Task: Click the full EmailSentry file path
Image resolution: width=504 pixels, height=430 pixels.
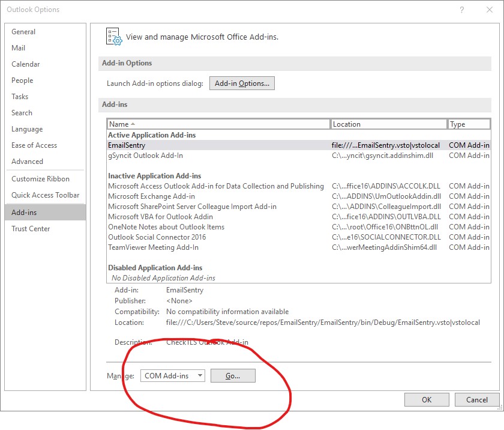Action: [323, 322]
